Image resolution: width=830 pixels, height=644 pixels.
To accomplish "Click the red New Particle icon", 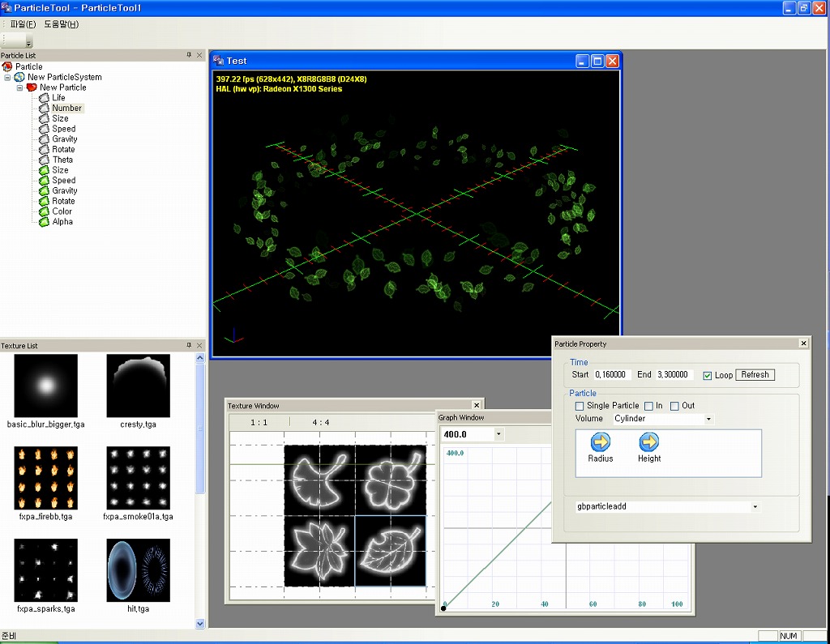I will coord(32,87).
